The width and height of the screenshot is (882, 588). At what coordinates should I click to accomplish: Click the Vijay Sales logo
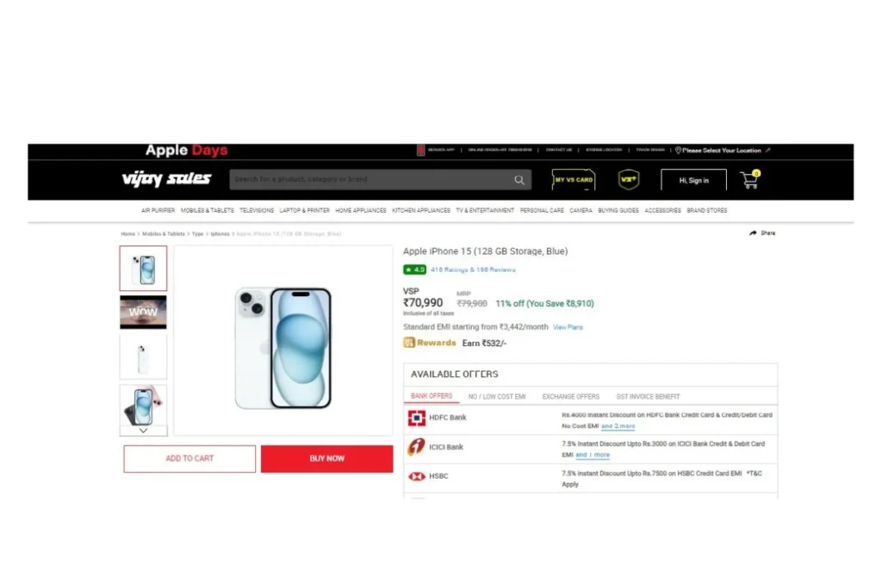(x=166, y=179)
